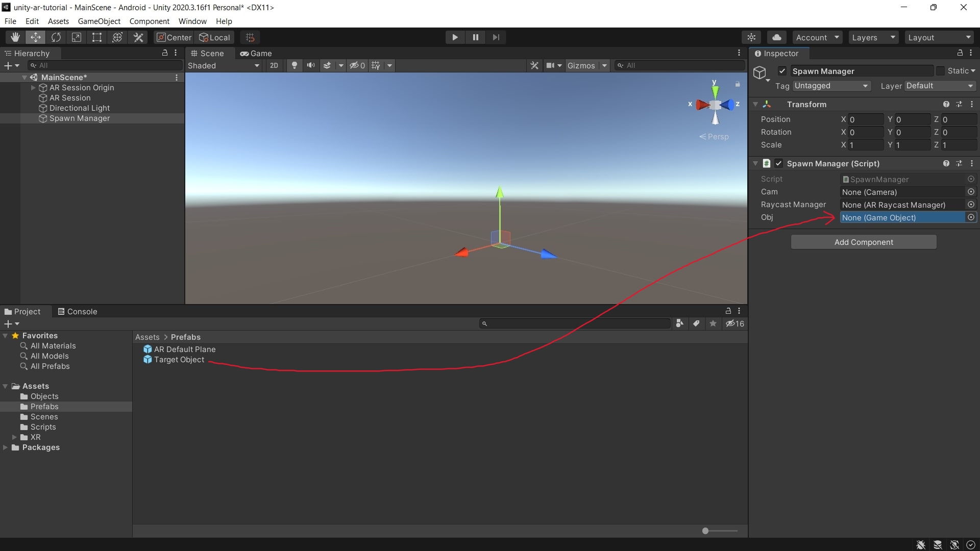Select the Move tool
980x551 pixels.
point(36,37)
